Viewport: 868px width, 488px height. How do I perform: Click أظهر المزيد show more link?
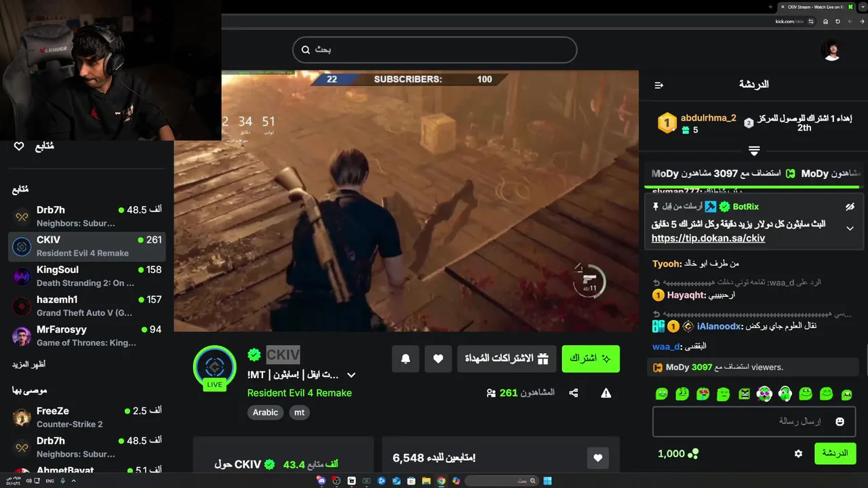28,364
